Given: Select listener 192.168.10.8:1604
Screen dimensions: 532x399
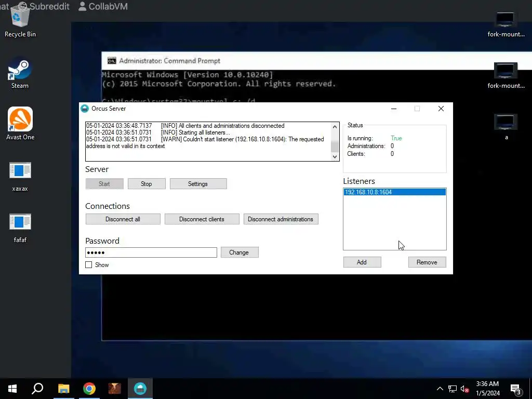Looking at the screenshot, I should pos(395,192).
